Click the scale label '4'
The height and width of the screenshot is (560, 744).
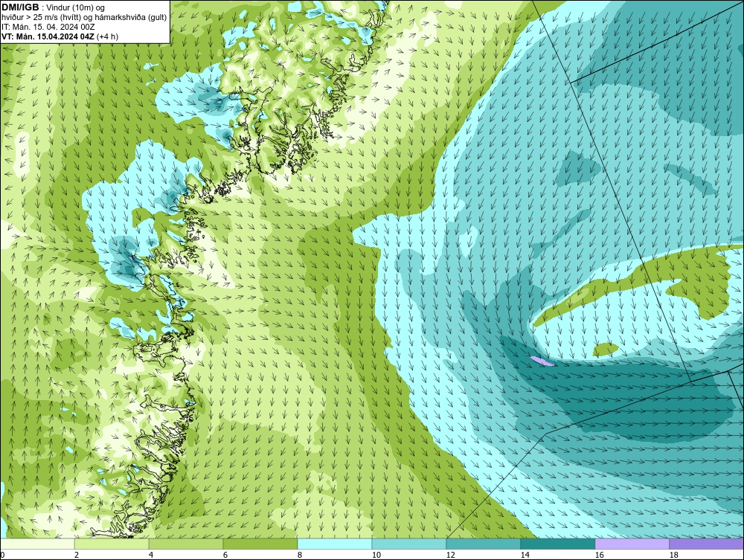click(151, 555)
